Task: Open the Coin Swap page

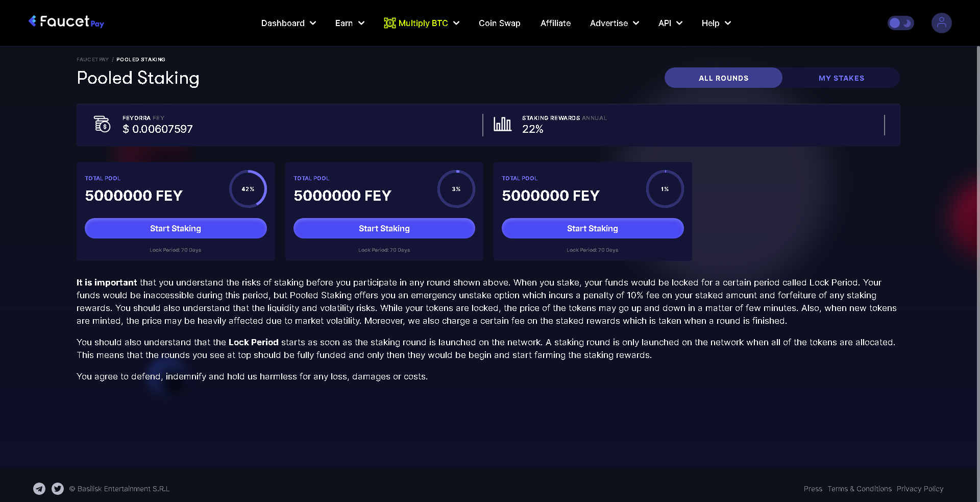Action: [x=499, y=23]
